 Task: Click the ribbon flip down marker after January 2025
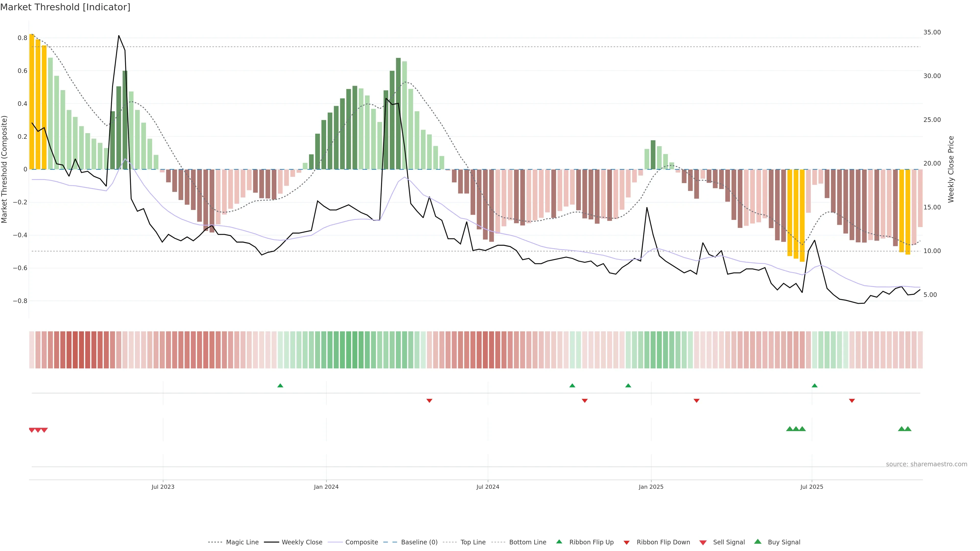click(696, 400)
